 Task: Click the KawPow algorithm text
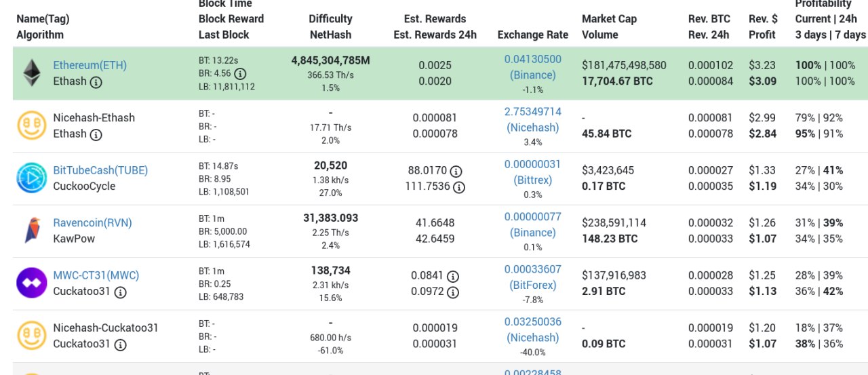(75, 239)
